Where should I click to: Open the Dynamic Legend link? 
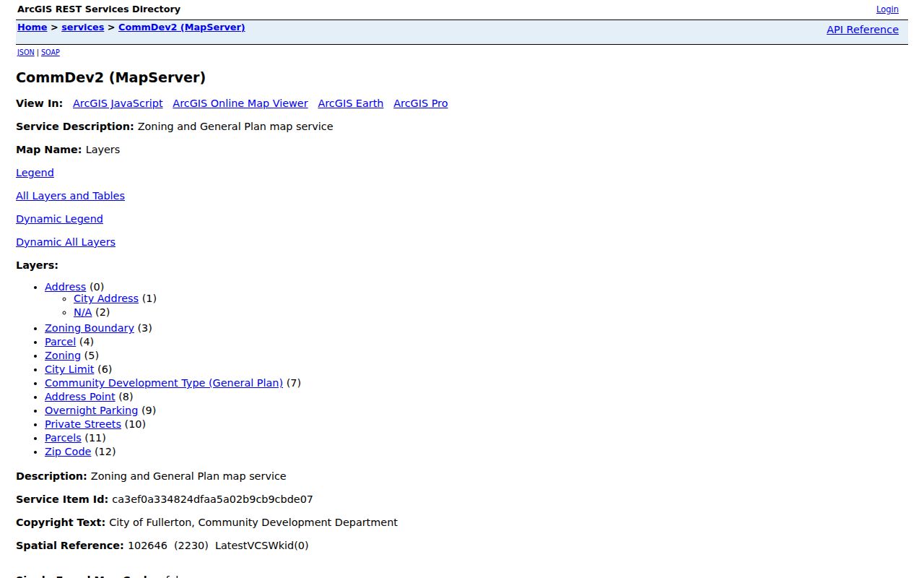(59, 219)
